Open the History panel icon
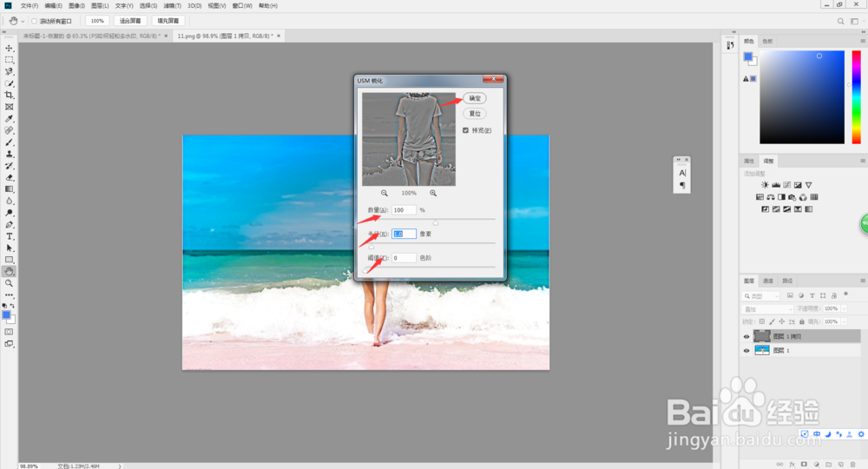 click(730, 45)
